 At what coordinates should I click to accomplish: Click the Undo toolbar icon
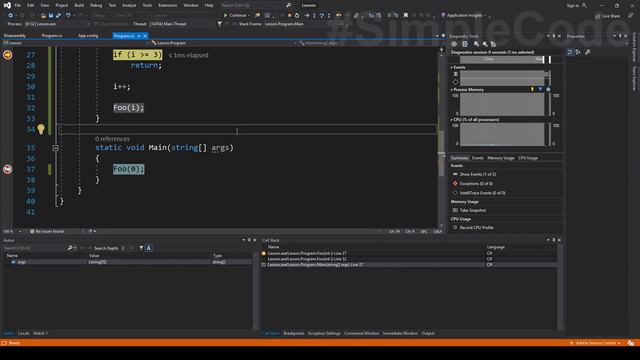click(x=68, y=16)
